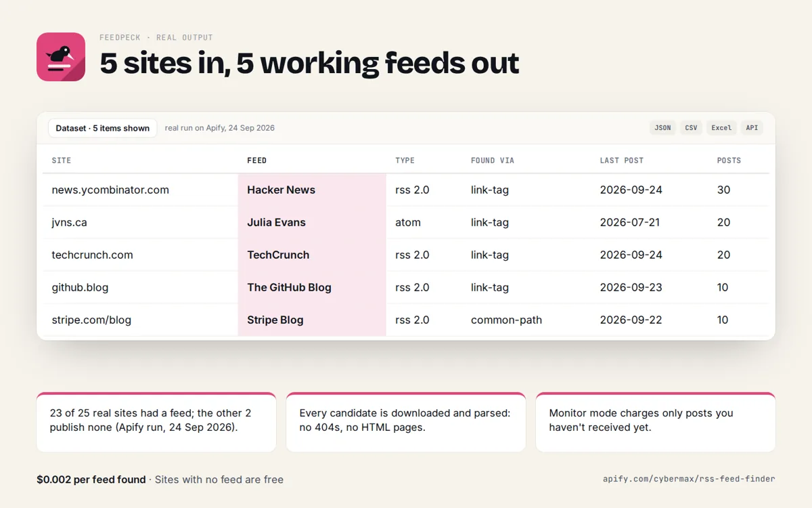Choose the CSV export button

691,128
